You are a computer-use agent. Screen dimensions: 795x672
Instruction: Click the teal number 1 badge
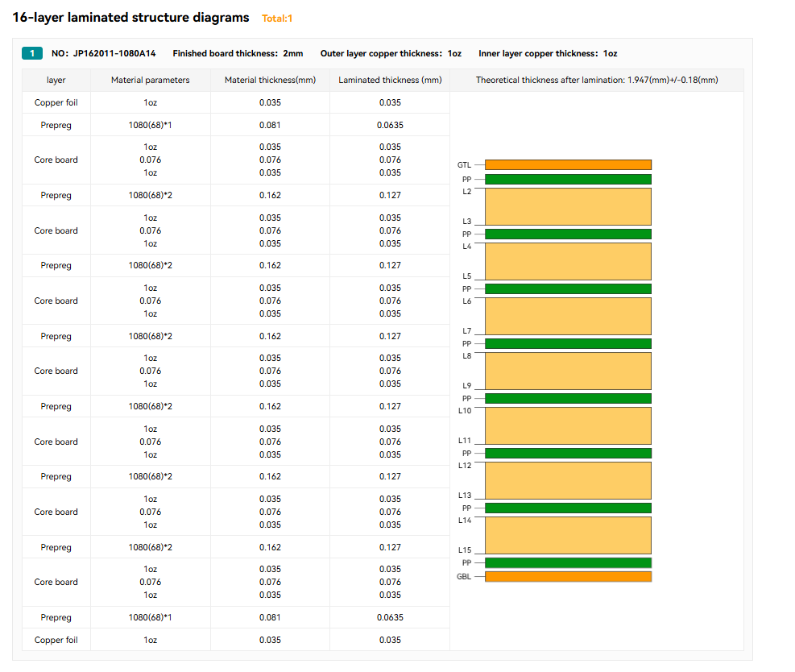pyautogui.click(x=31, y=53)
